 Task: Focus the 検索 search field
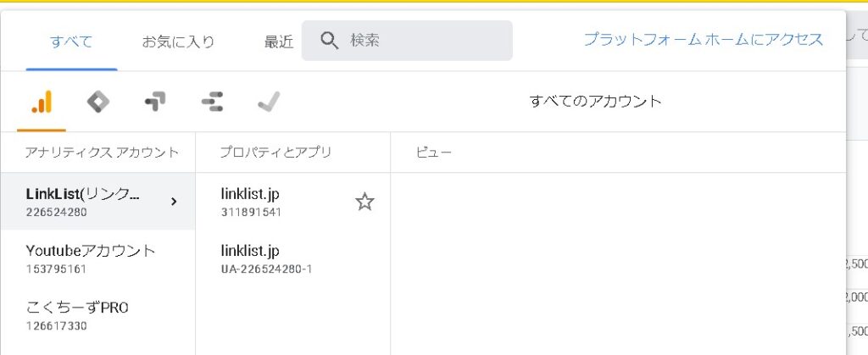424,41
